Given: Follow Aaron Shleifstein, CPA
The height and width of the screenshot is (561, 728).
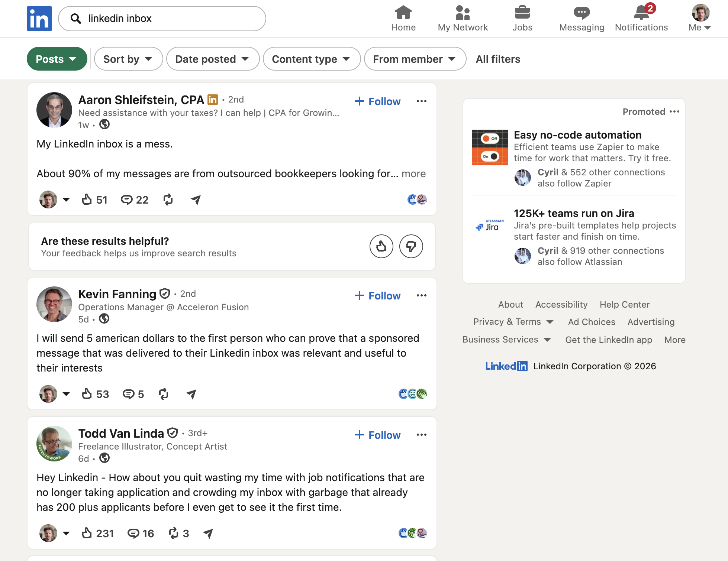Looking at the screenshot, I should (378, 101).
